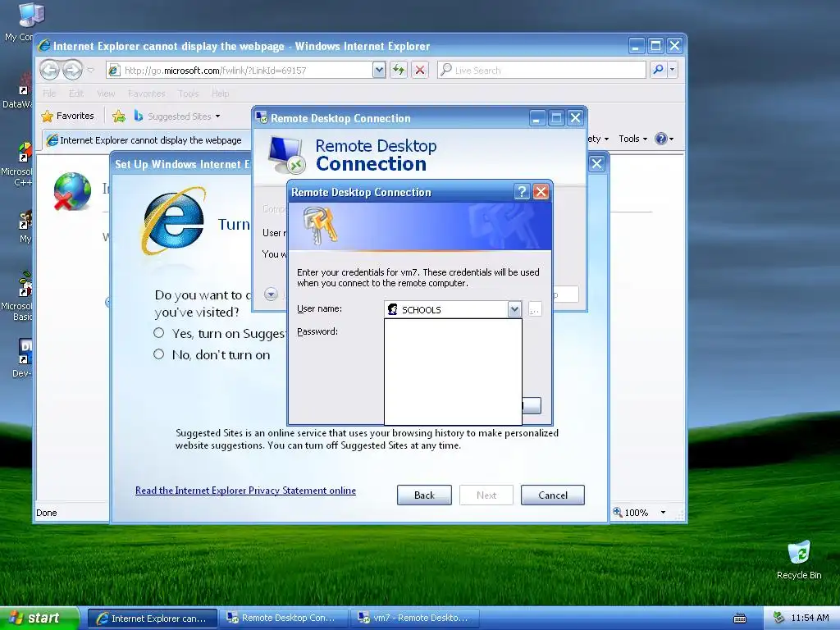Open the recent pages dropdown beside Forward

(90, 70)
